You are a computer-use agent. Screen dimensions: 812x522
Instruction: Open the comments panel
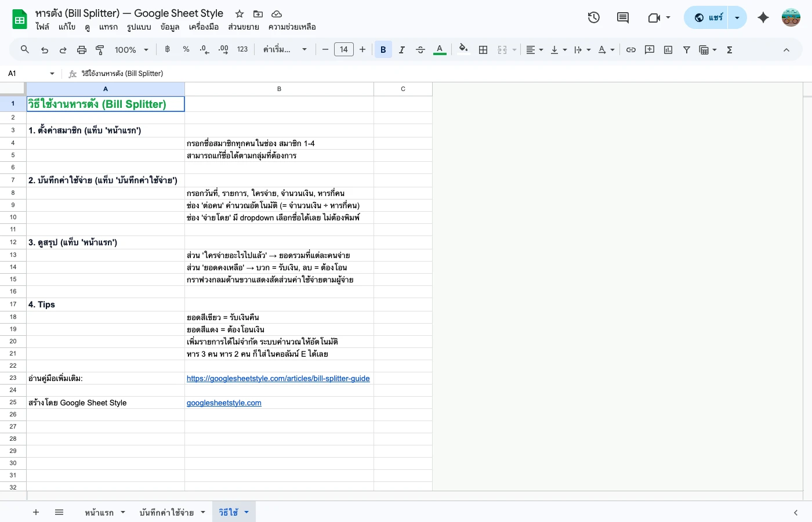pyautogui.click(x=622, y=17)
